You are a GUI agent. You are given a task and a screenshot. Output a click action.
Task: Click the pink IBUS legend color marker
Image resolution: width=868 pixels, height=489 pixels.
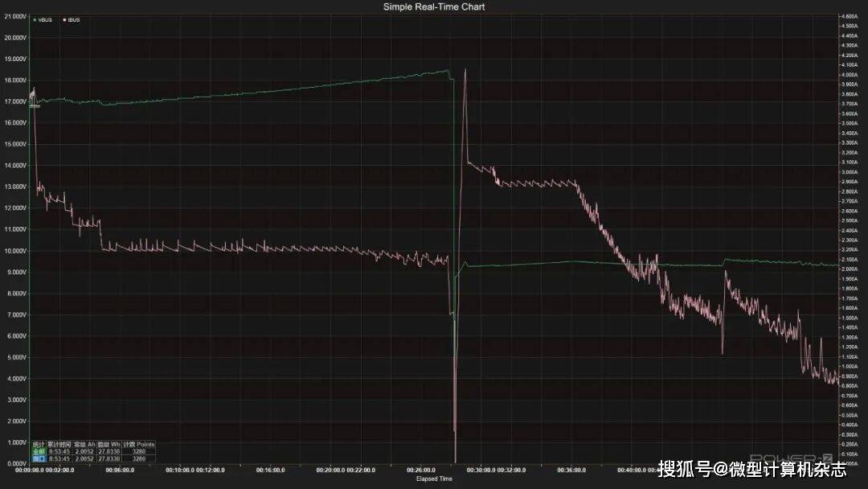64,19
